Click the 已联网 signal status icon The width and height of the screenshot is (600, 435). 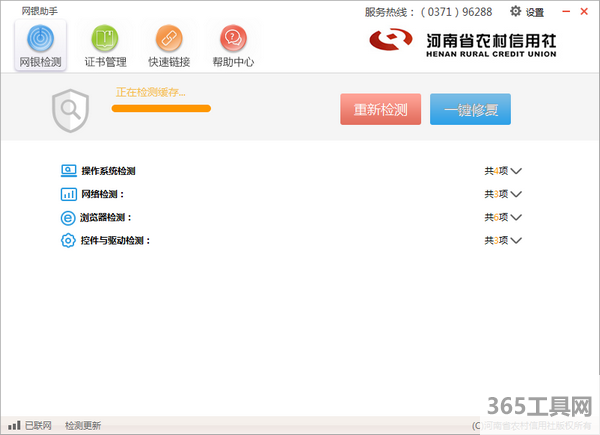click(15, 426)
